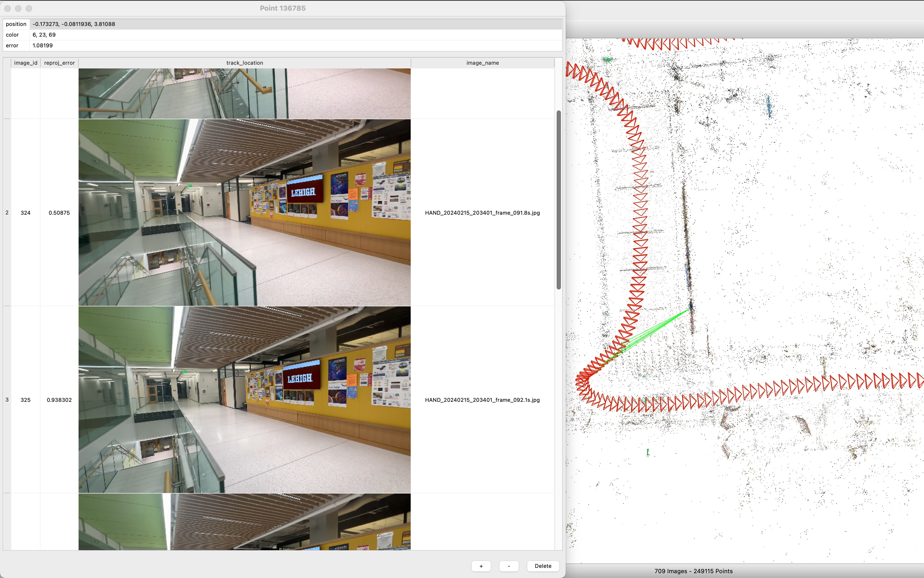
Task: Click the image_name column header
Action: click(x=482, y=63)
